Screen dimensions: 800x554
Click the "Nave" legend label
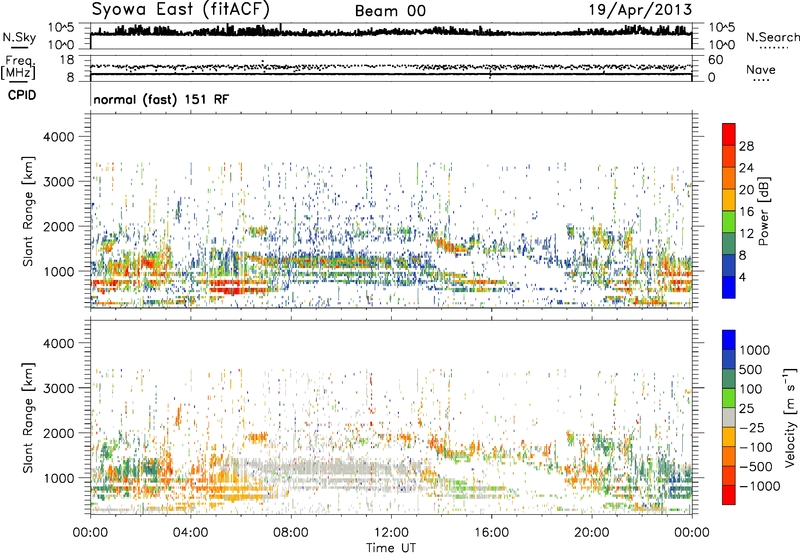point(761,70)
